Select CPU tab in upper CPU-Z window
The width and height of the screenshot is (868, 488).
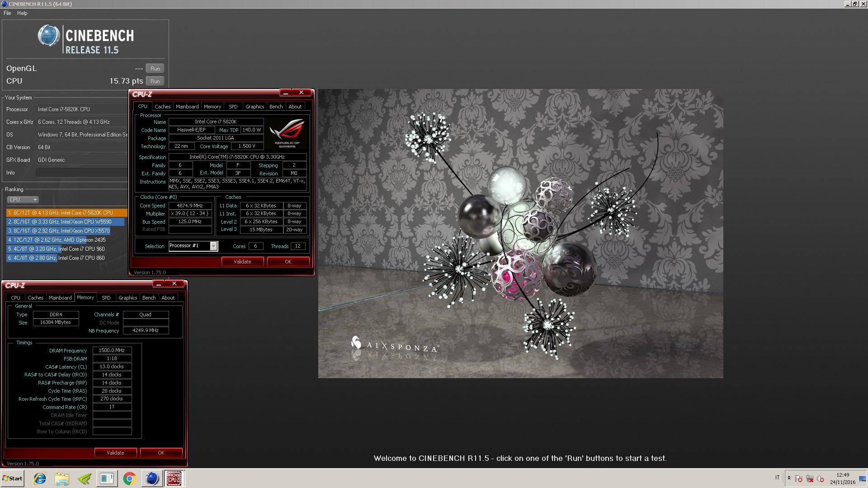(143, 106)
